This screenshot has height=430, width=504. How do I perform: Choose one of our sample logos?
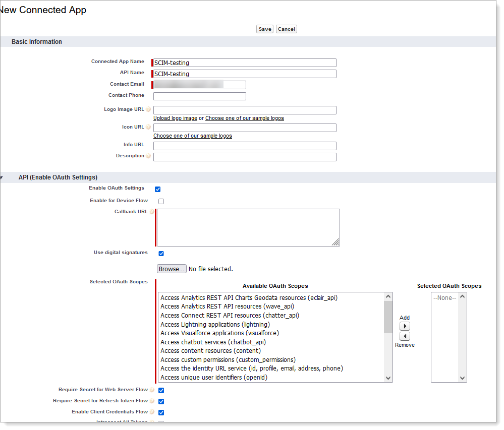pos(192,136)
